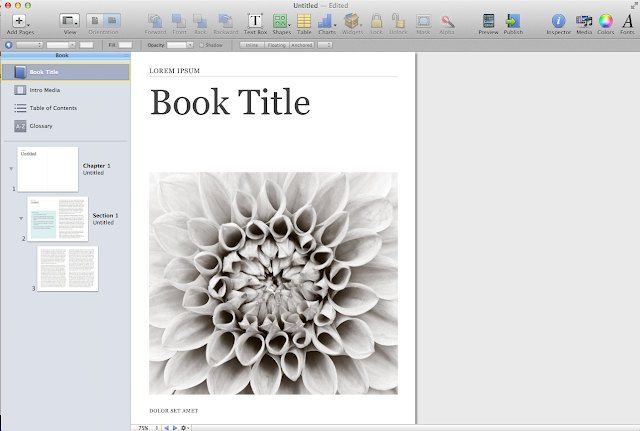Image resolution: width=640 pixels, height=431 pixels.
Task: Select Intro Media in sidebar
Action: point(65,90)
